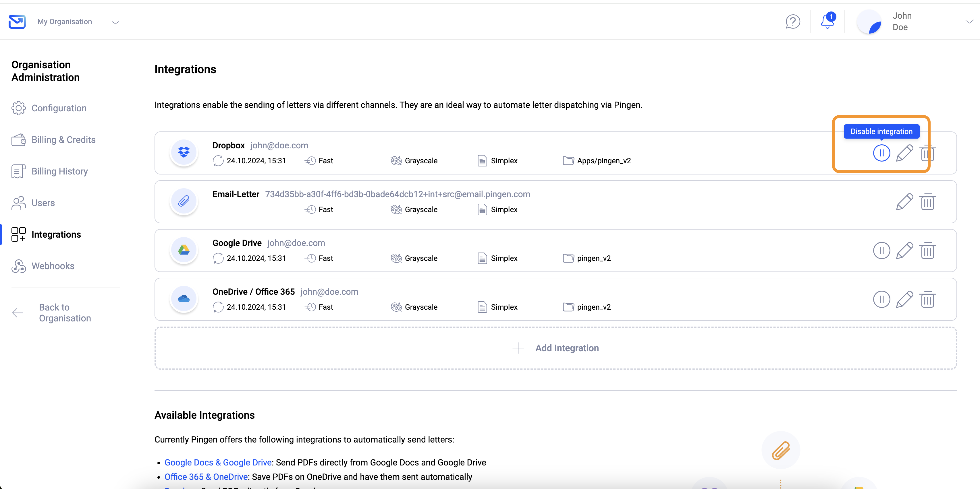The image size is (980, 489).
Task: Delete the Google Drive integration
Action: point(927,251)
